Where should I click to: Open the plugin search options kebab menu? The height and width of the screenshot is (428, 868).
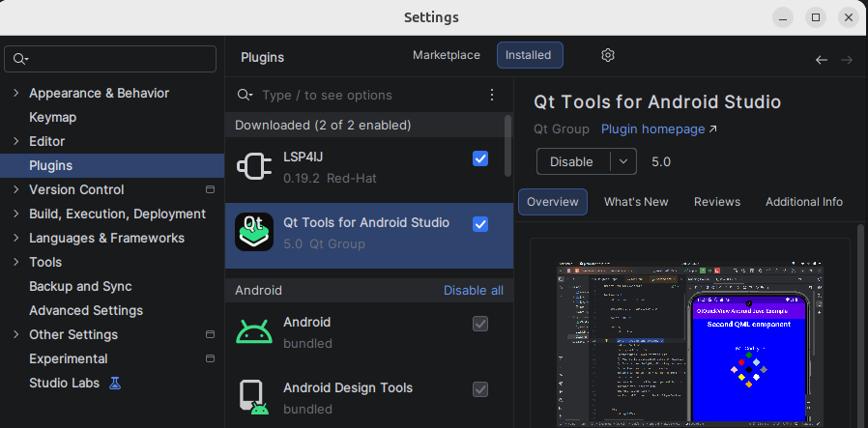tap(492, 95)
